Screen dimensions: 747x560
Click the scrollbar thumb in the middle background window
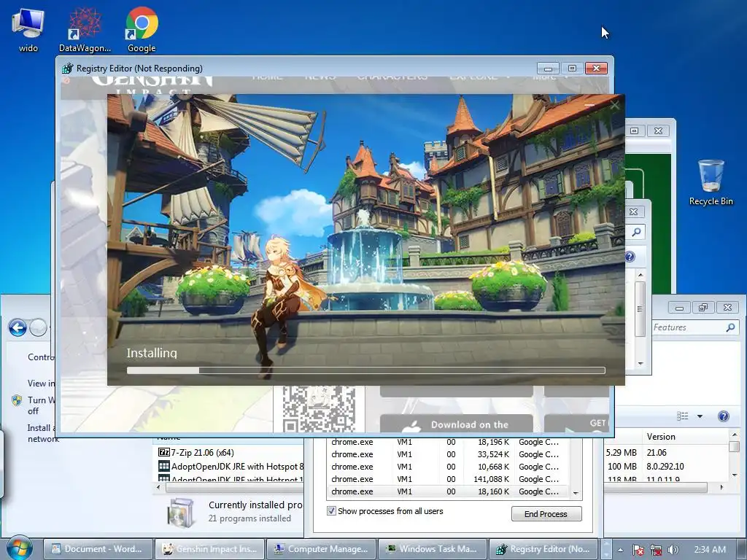coord(640,308)
